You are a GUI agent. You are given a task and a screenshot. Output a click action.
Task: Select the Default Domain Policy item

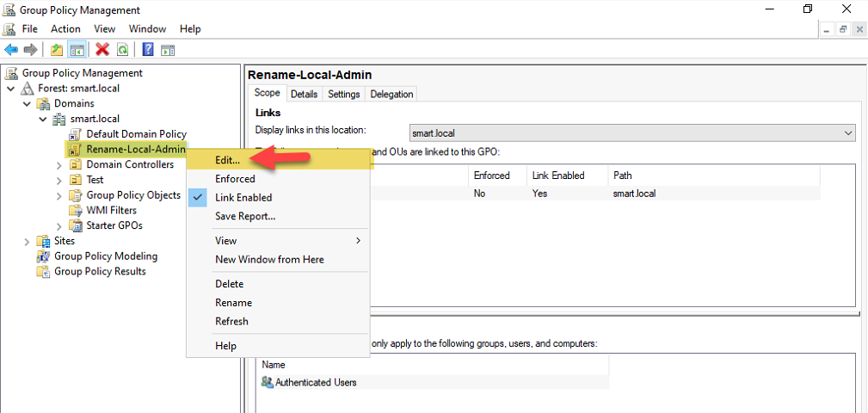pos(136,134)
